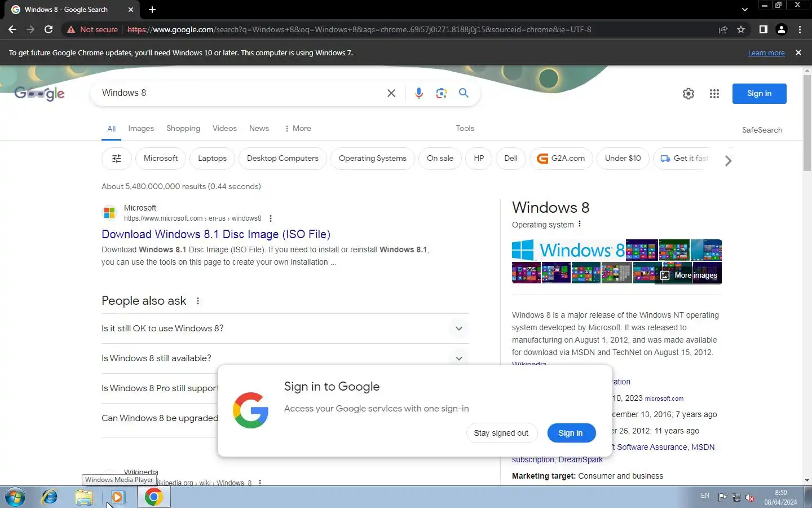The width and height of the screenshot is (812, 508).
Task: Reload the page with the refresh icon
Action: [48, 29]
